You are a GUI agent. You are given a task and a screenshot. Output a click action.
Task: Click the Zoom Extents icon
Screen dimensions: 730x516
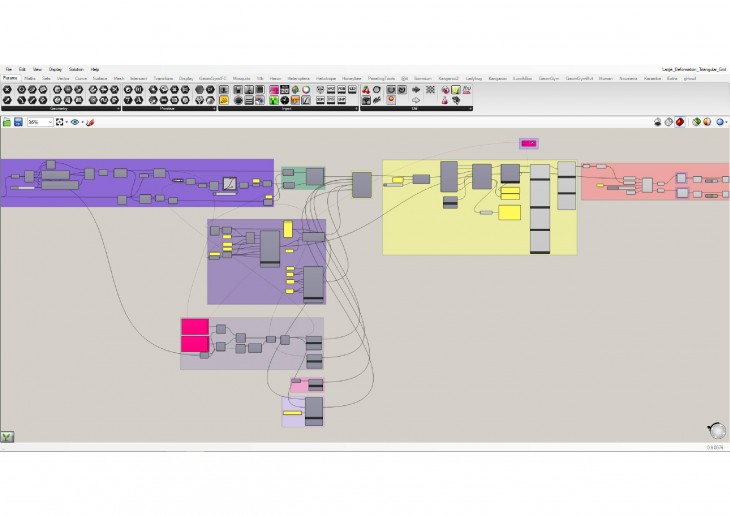60,122
